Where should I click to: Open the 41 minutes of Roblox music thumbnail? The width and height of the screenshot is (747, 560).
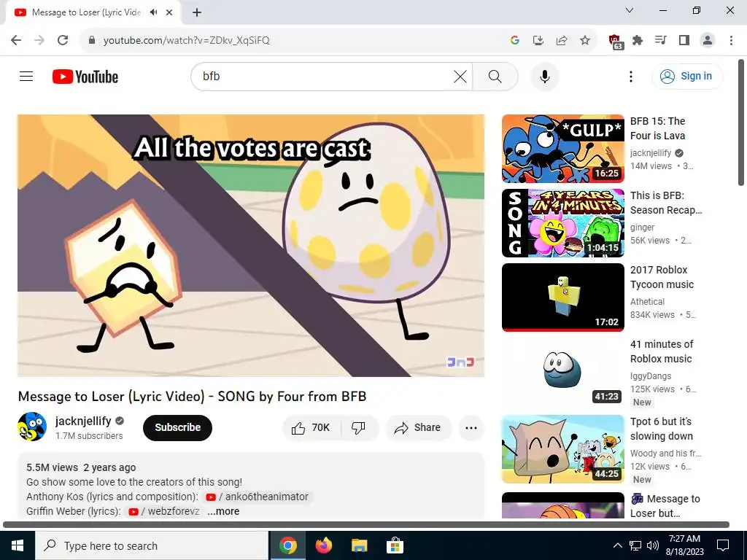click(562, 371)
